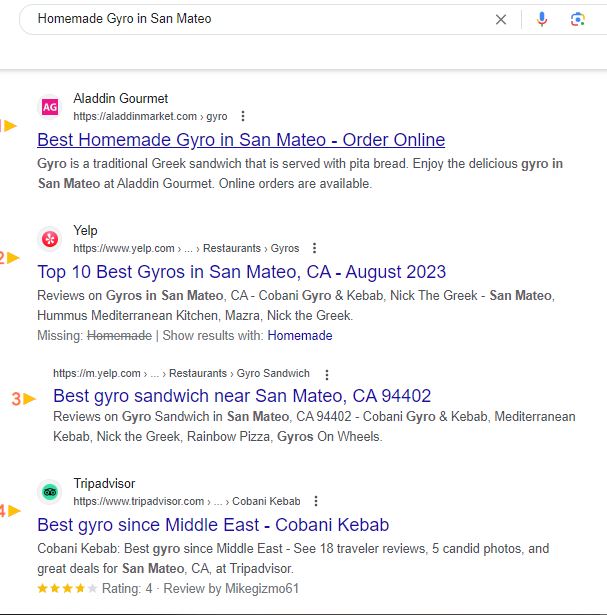Click the Tripadvisor site name text
The image size is (607, 615).
tap(104, 484)
